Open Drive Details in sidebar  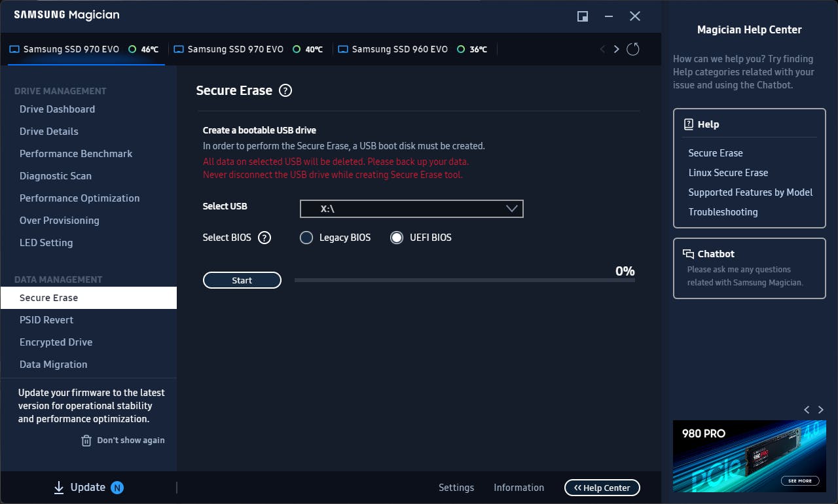[x=48, y=132]
